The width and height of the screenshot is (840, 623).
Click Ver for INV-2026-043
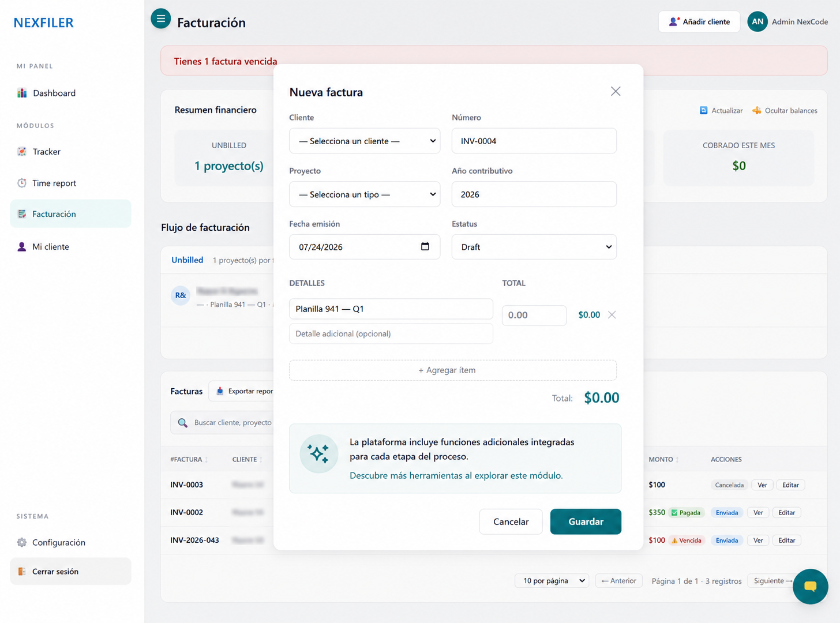758,541
